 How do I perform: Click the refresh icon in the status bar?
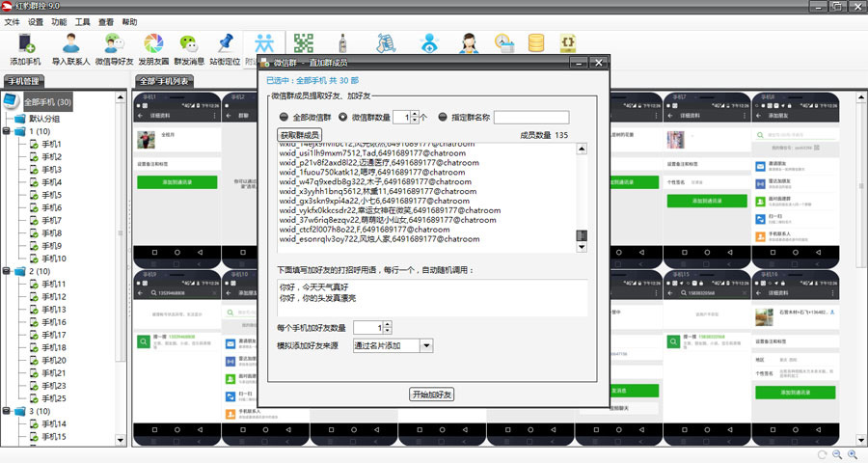[x=822, y=454]
